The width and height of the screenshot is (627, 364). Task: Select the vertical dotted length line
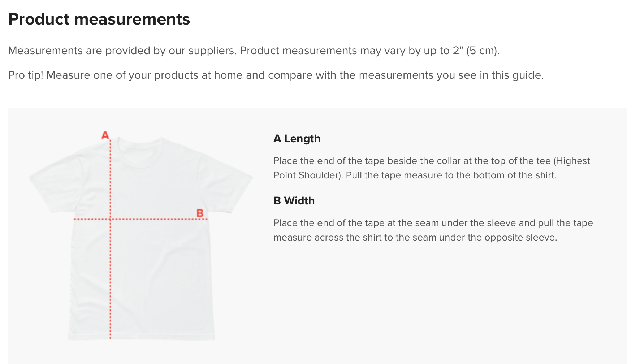tap(110, 239)
